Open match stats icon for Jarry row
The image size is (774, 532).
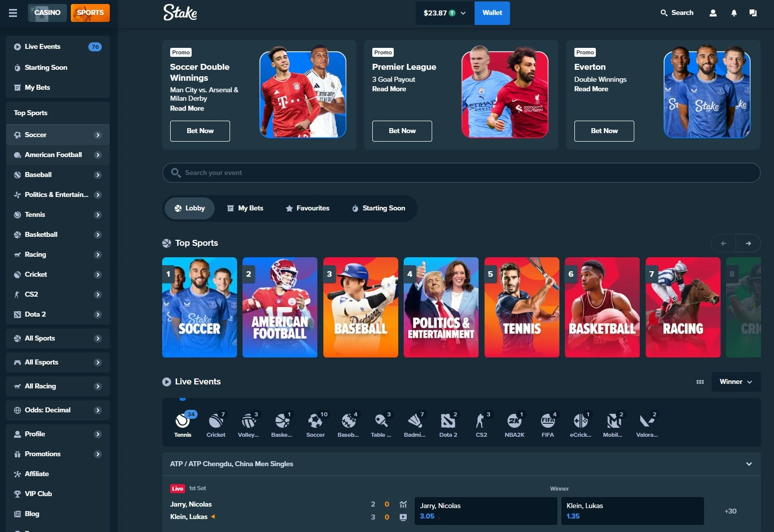403,505
